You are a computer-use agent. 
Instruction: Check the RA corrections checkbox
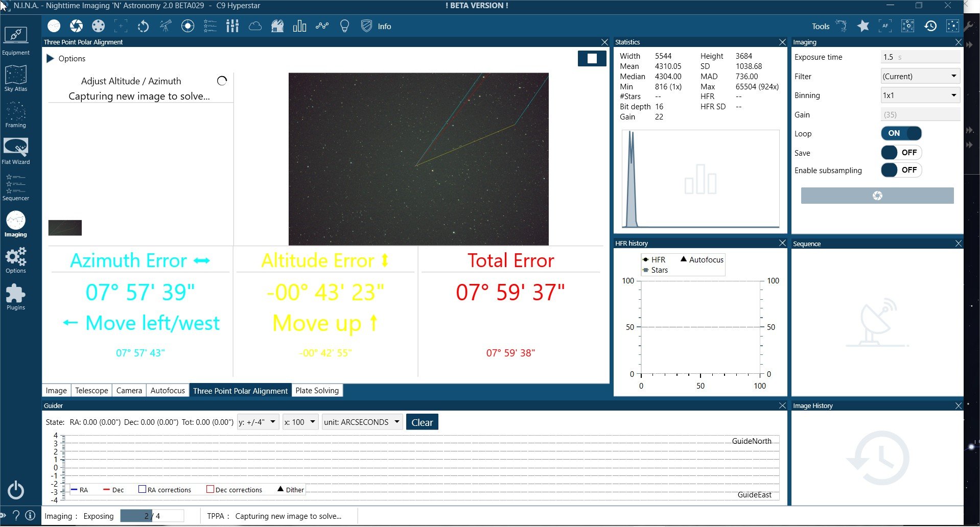pyautogui.click(x=143, y=489)
